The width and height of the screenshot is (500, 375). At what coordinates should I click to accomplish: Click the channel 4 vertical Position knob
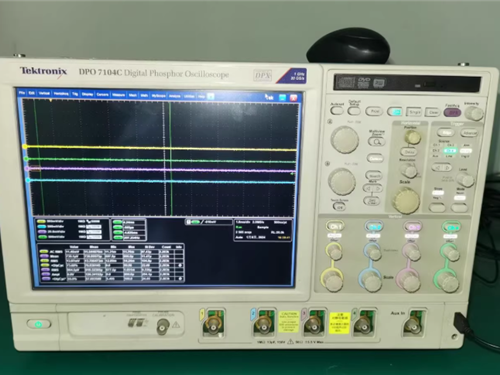tap(451, 252)
